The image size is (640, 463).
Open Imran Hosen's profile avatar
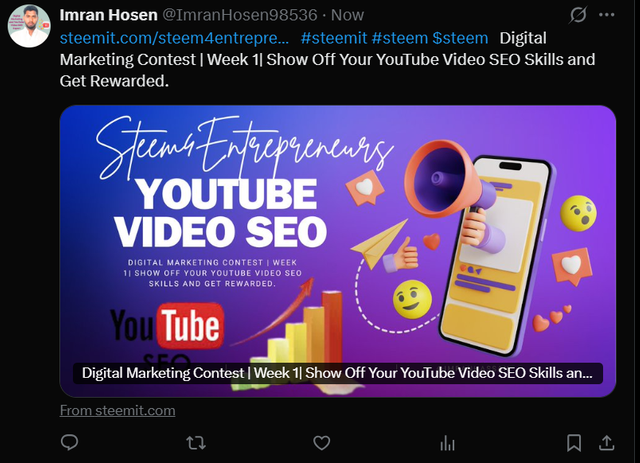click(29, 26)
